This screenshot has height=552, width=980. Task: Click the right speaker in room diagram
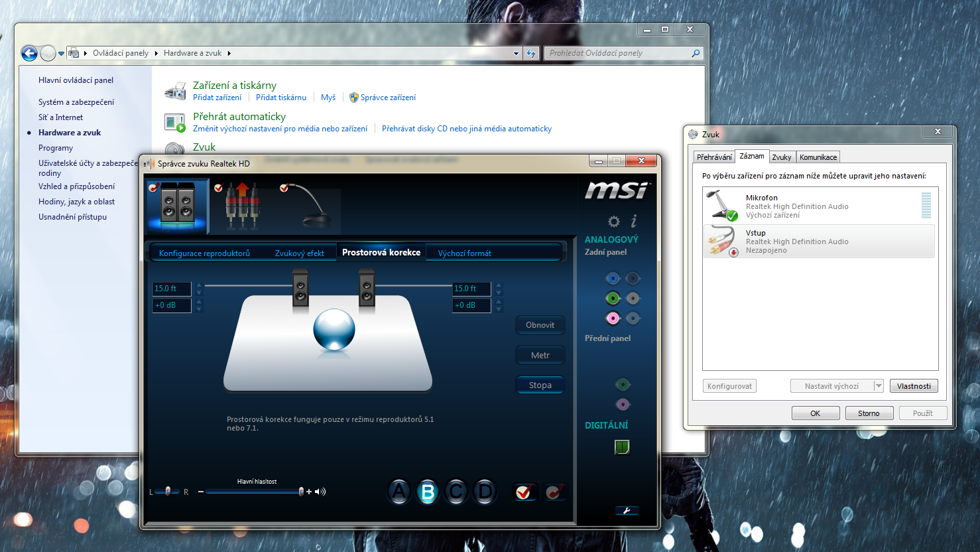pos(367,289)
